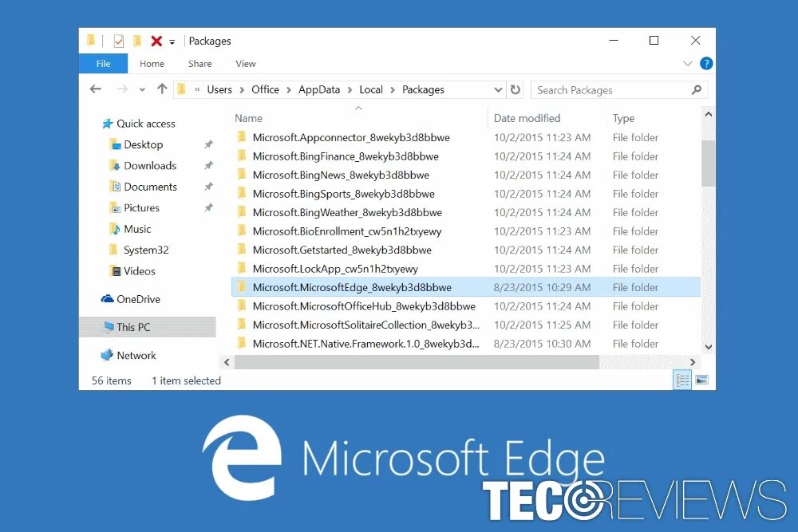Open Music in the navigation pane
Image resolution: width=798 pixels, height=532 pixels.
(x=130, y=229)
